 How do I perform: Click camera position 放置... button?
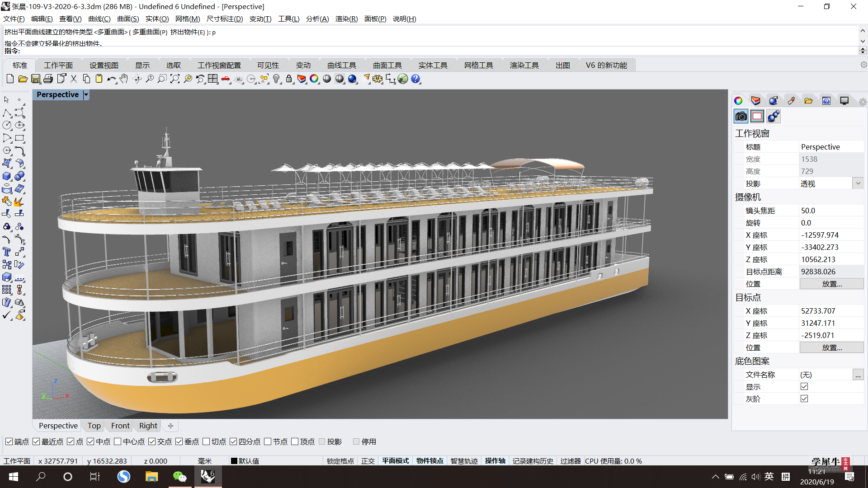click(x=831, y=284)
